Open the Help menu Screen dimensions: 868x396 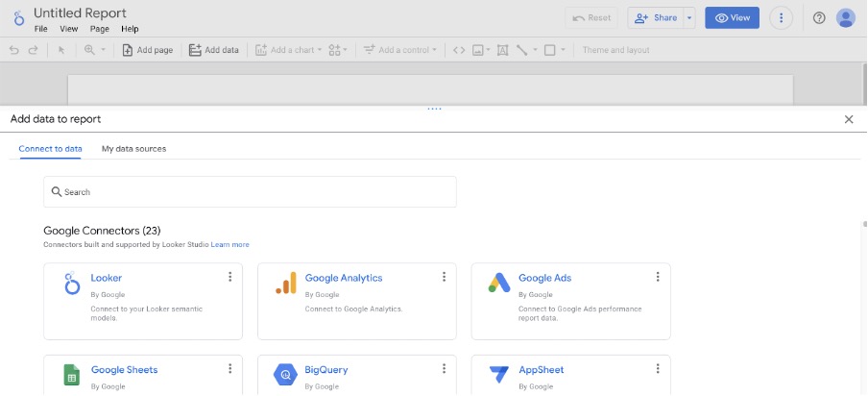click(x=130, y=29)
